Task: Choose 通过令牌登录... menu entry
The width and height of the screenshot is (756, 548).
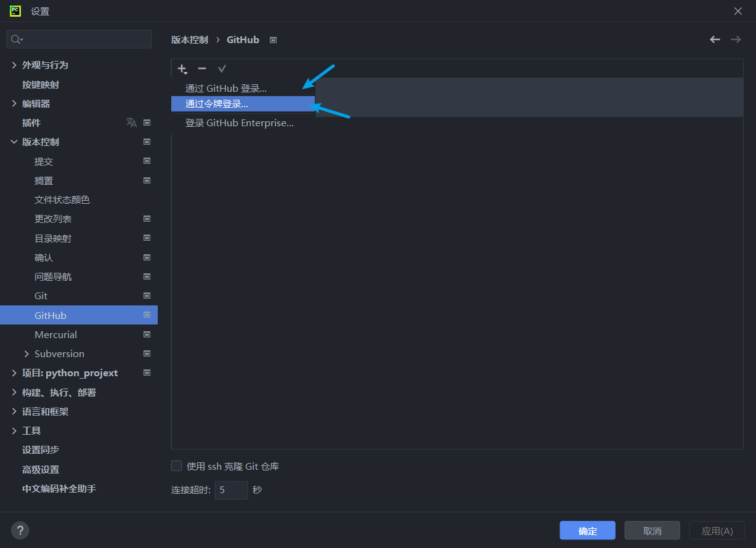Action: (243, 104)
